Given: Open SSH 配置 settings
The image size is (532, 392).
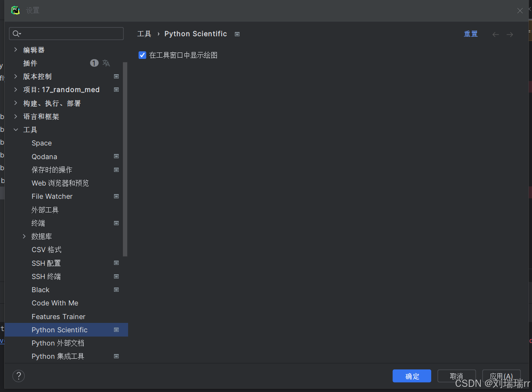Looking at the screenshot, I should point(46,263).
